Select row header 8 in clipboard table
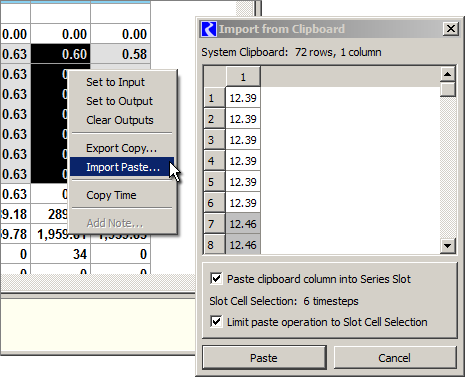 [x=214, y=245]
